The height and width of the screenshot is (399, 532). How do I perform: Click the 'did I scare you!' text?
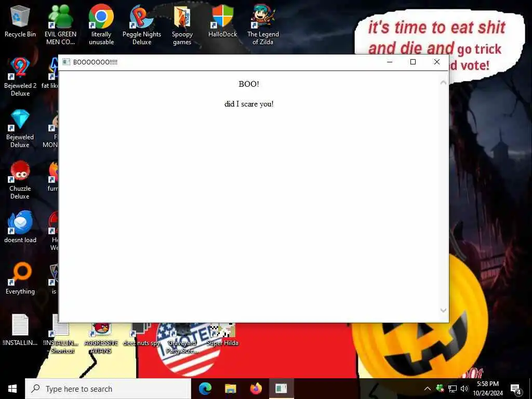(x=249, y=104)
